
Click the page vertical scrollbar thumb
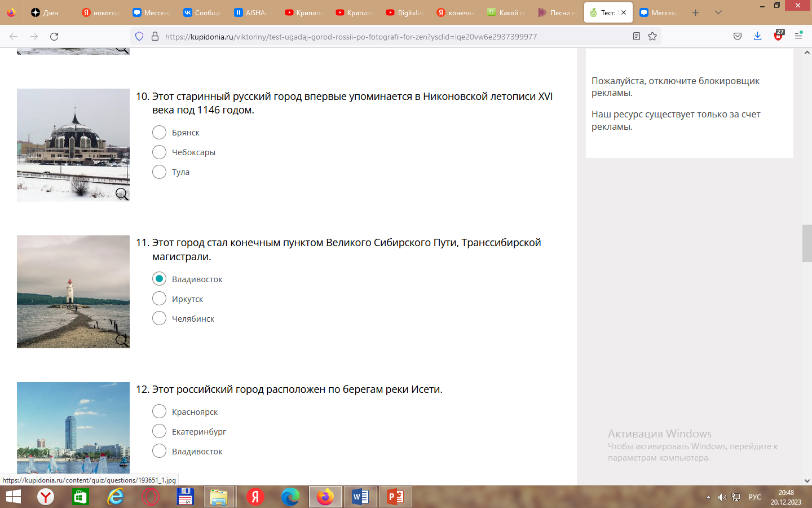click(807, 243)
